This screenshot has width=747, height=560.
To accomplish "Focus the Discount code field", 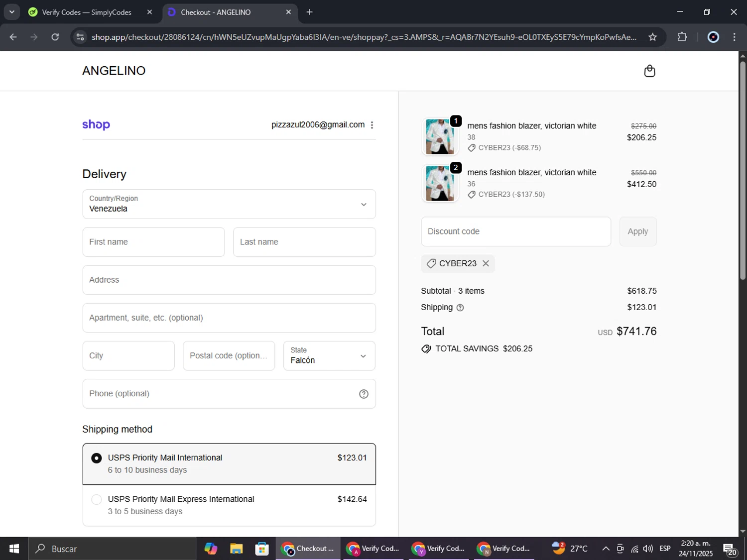I will click(x=516, y=231).
